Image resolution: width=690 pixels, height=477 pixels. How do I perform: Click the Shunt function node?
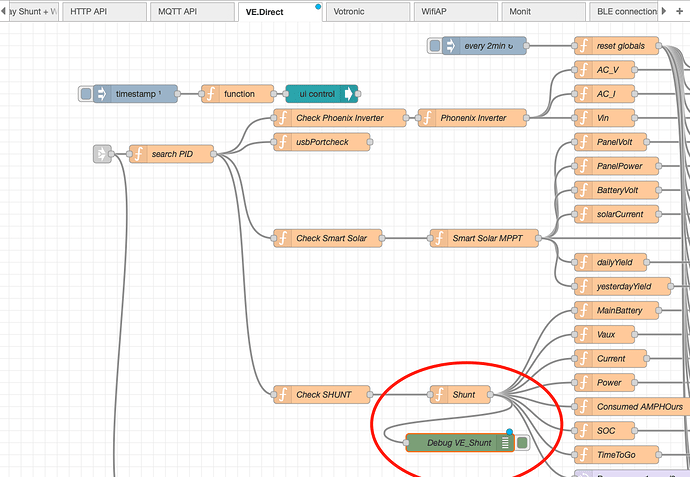pos(463,394)
